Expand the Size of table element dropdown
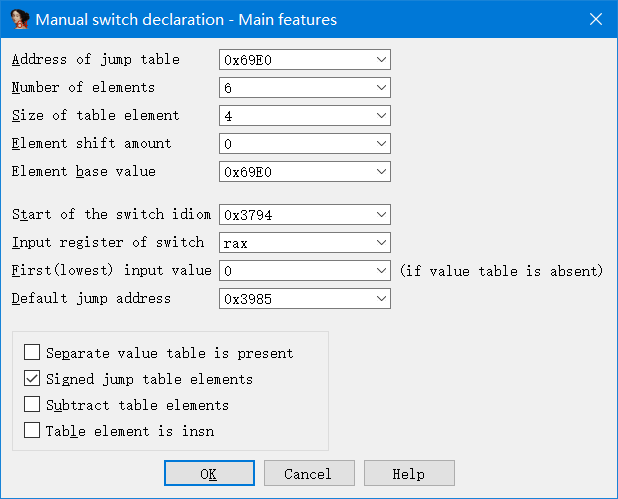Viewport: 618px width, 499px height. tap(381, 116)
